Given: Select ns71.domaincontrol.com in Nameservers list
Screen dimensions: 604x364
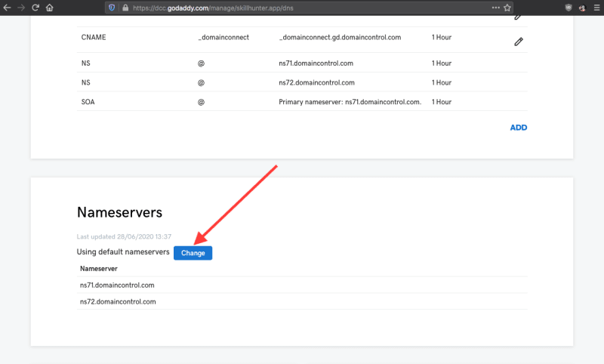Looking at the screenshot, I should click(117, 285).
